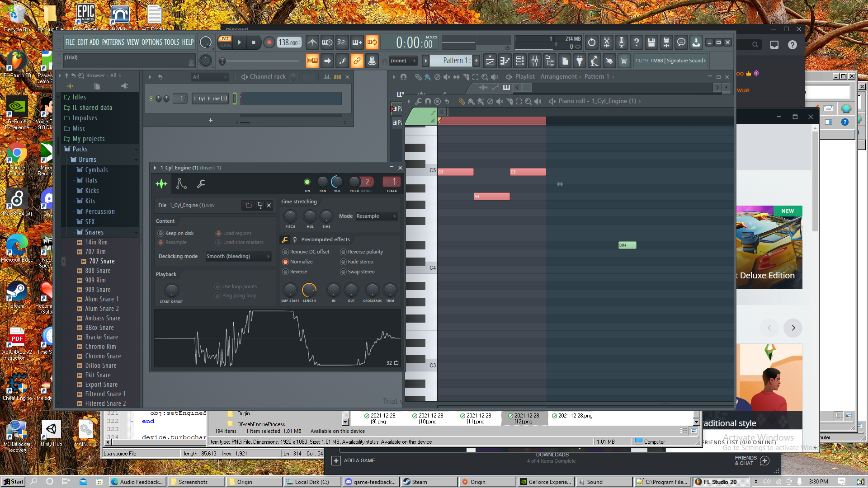
Task: Open the Channel rack view icon
Action: 520,61
